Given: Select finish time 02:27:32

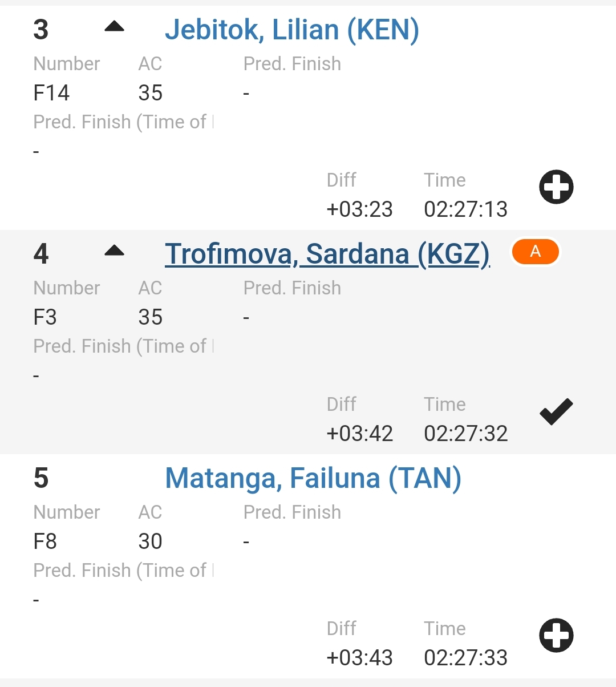Looking at the screenshot, I should pyautogui.click(x=465, y=434).
